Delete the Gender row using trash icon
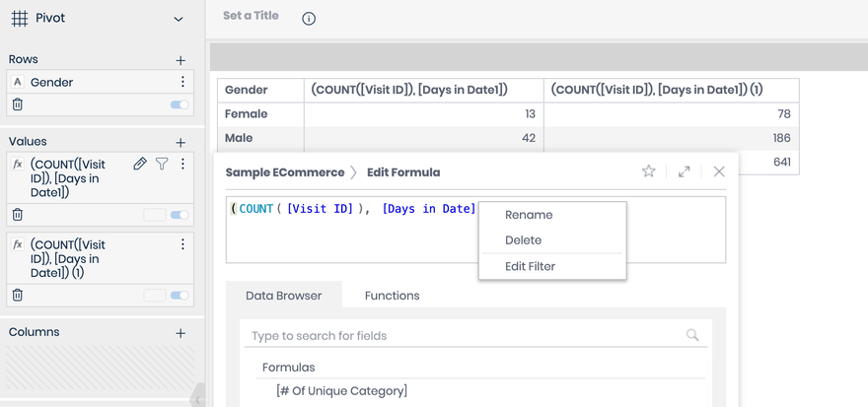The width and height of the screenshot is (868, 407). coord(18,104)
